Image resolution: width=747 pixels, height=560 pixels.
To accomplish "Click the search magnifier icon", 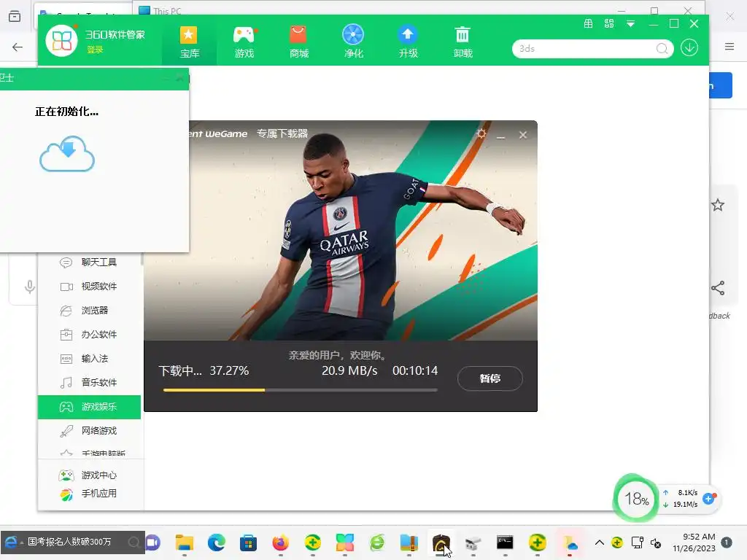I will 662,49.
